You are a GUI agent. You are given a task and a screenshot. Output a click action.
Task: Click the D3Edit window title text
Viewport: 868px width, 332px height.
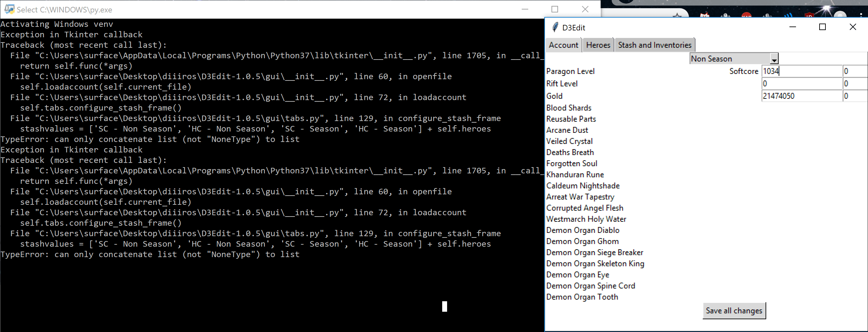click(x=573, y=27)
